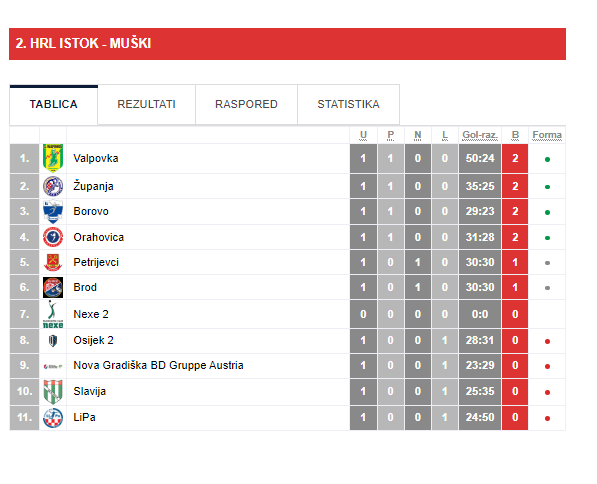
Task: Click Valpovka's green form dot
Action: tap(547, 159)
